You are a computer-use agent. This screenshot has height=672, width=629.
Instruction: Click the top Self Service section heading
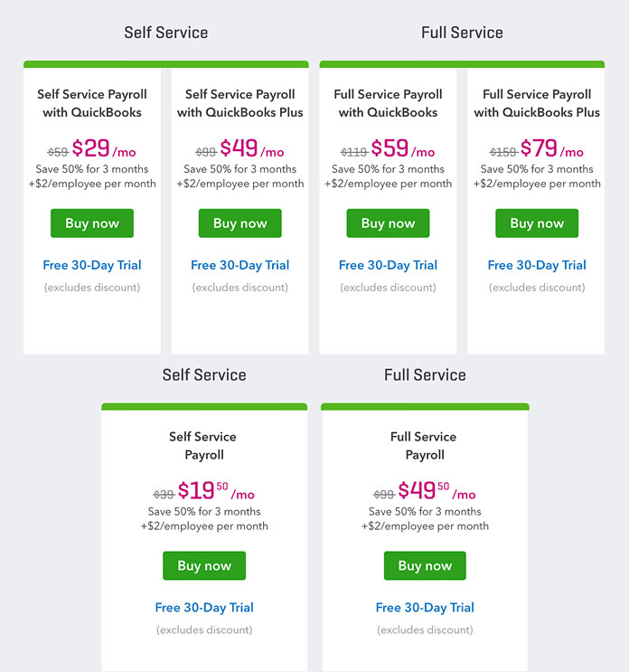point(166,33)
